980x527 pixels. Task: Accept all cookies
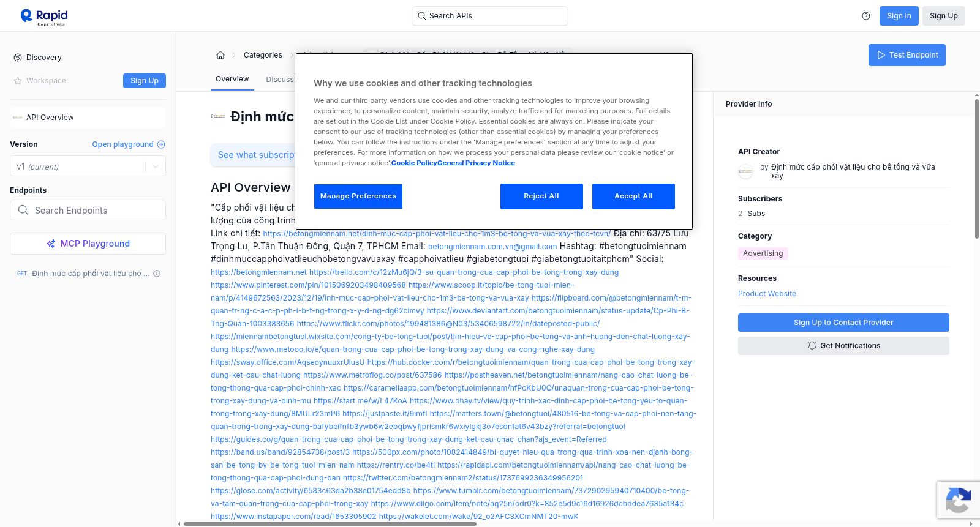[633, 196]
